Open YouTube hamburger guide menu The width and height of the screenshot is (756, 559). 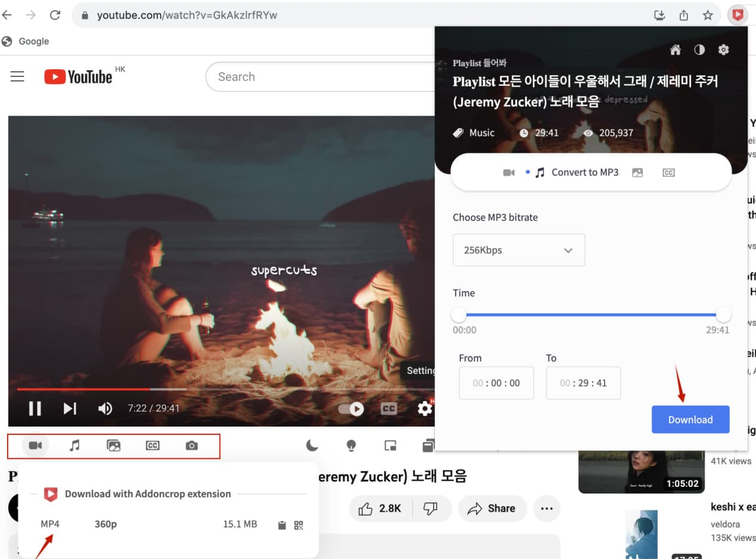tap(17, 76)
